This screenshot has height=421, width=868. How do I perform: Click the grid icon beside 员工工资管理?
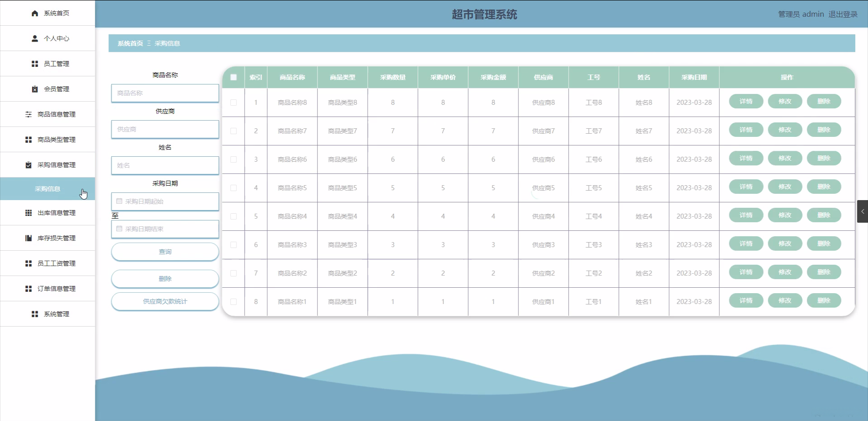coord(28,264)
